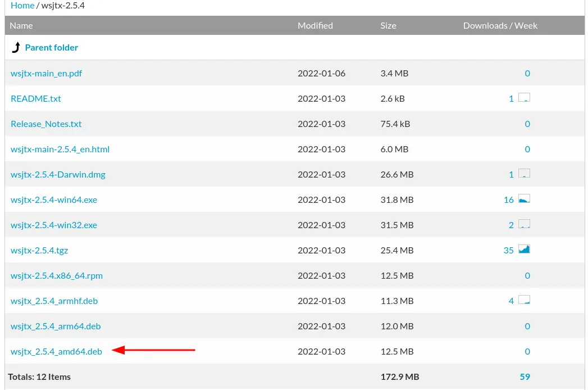Download wsjtx_2.5.4_amd64.deb package
The image size is (588, 390).
coord(56,351)
